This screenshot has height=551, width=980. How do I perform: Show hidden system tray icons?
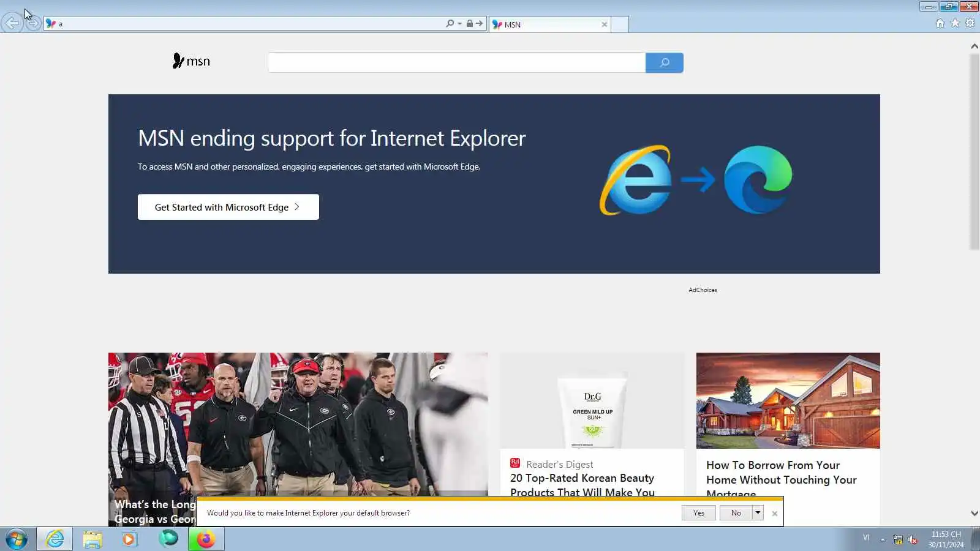tap(883, 539)
